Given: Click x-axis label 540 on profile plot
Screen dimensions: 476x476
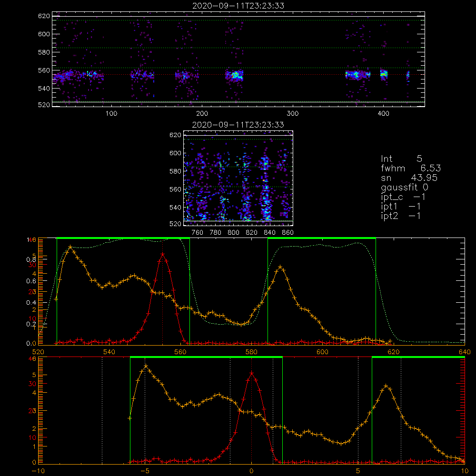Looking at the screenshot, I should click(x=109, y=352).
